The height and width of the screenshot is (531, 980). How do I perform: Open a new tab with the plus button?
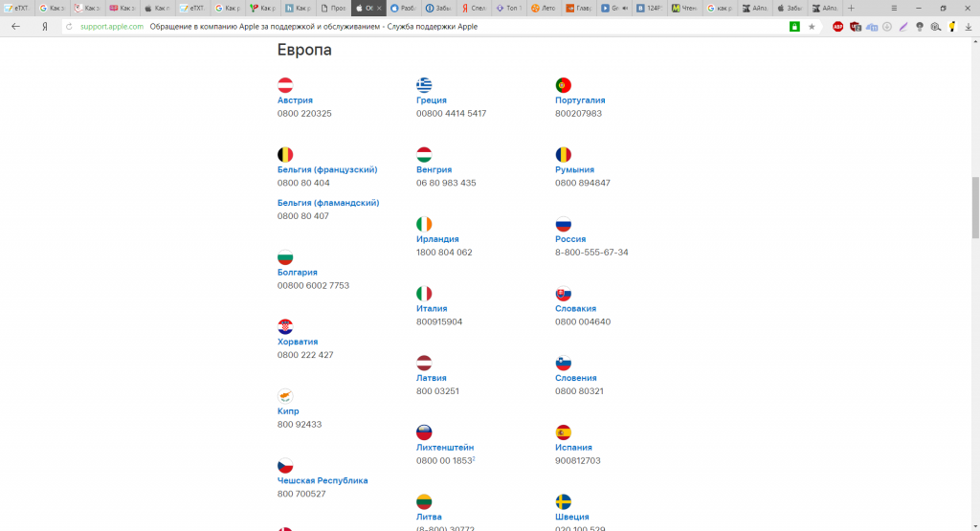click(851, 8)
